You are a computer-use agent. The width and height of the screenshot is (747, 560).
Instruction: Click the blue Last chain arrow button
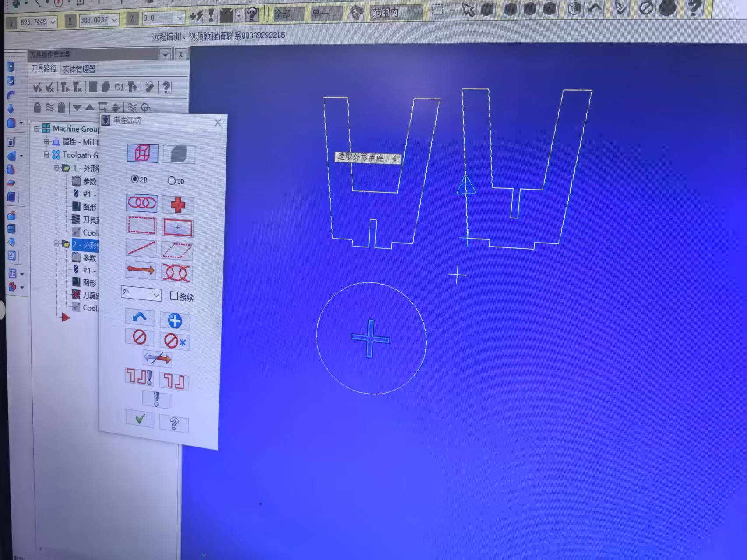(140, 317)
